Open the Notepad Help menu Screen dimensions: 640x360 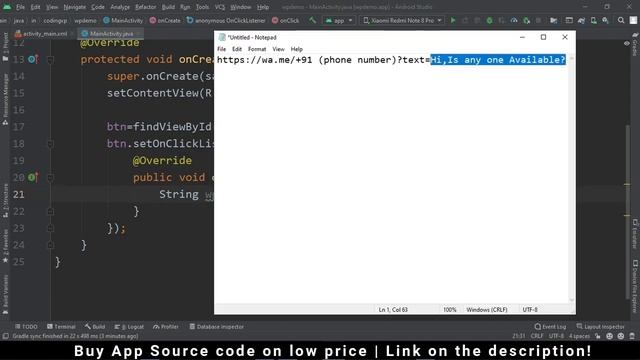click(x=296, y=49)
